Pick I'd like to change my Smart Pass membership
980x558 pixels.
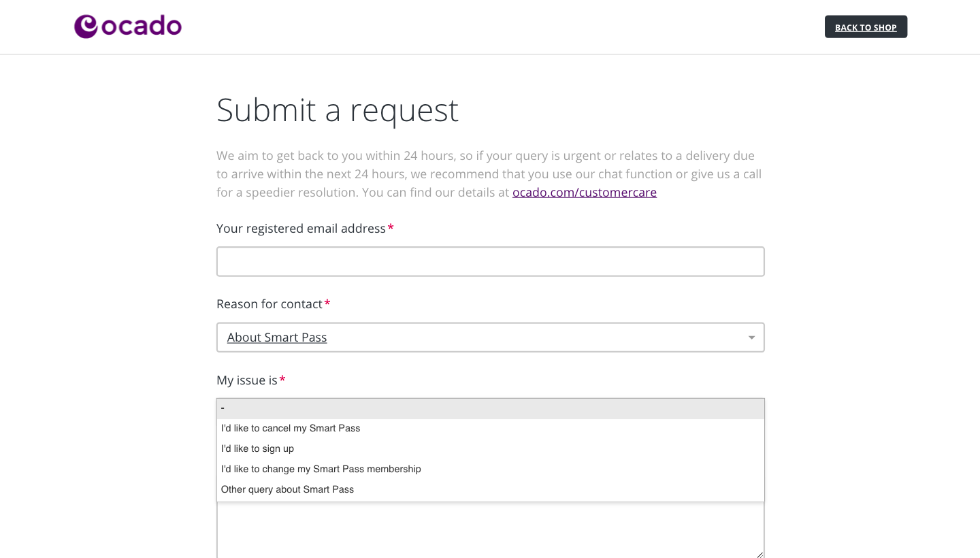pyautogui.click(x=491, y=469)
